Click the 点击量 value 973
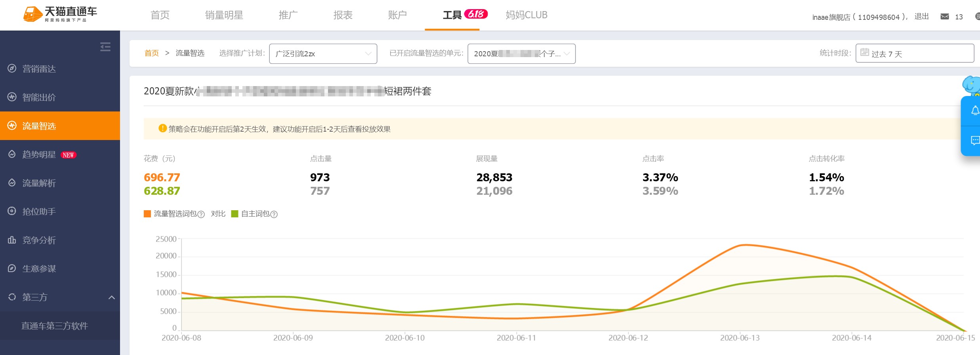The image size is (980, 355). coord(320,177)
